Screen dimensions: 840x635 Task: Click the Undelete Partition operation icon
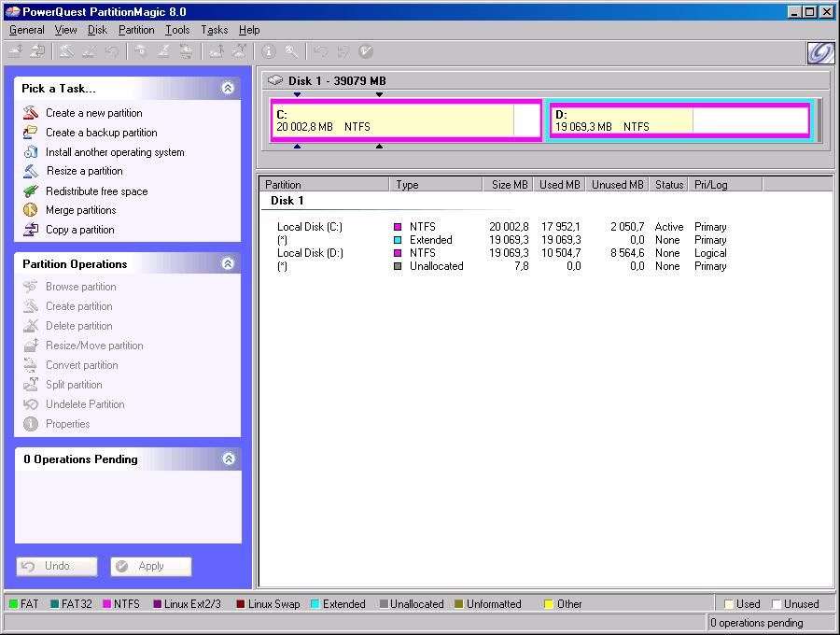[x=31, y=404]
